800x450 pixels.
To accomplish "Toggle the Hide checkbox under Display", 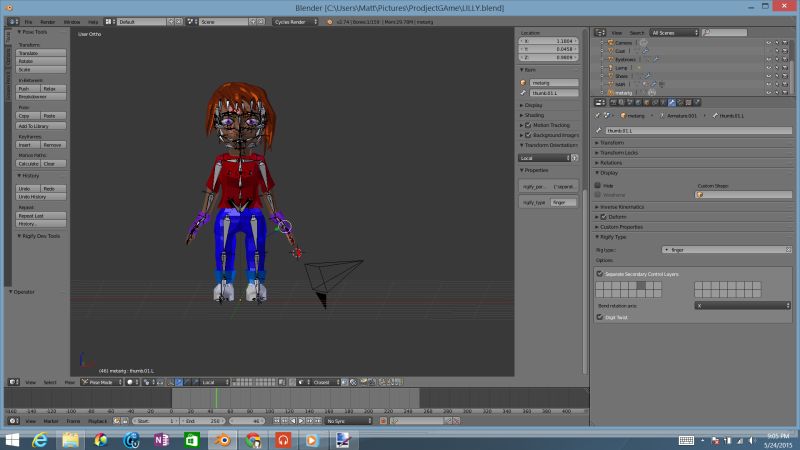I will [x=597, y=185].
